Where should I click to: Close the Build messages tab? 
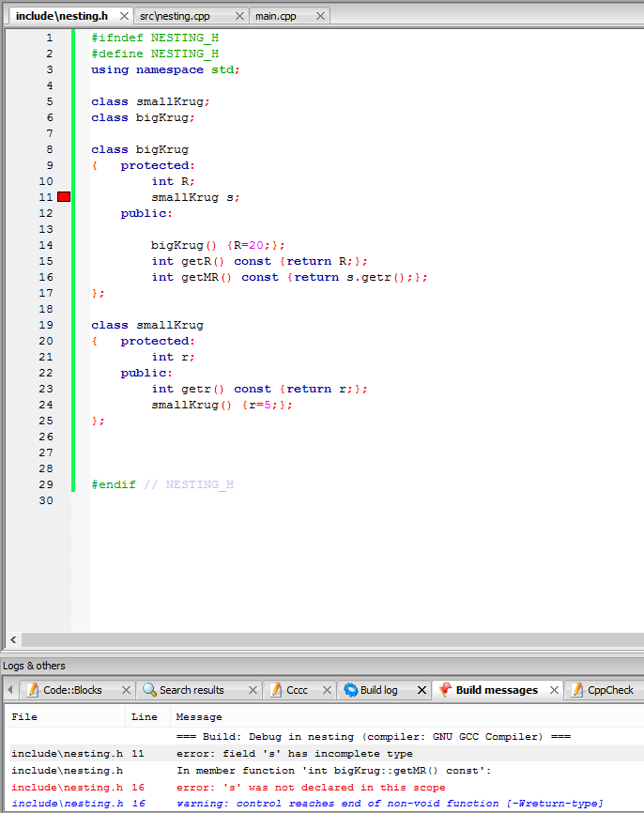tap(554, 690)
